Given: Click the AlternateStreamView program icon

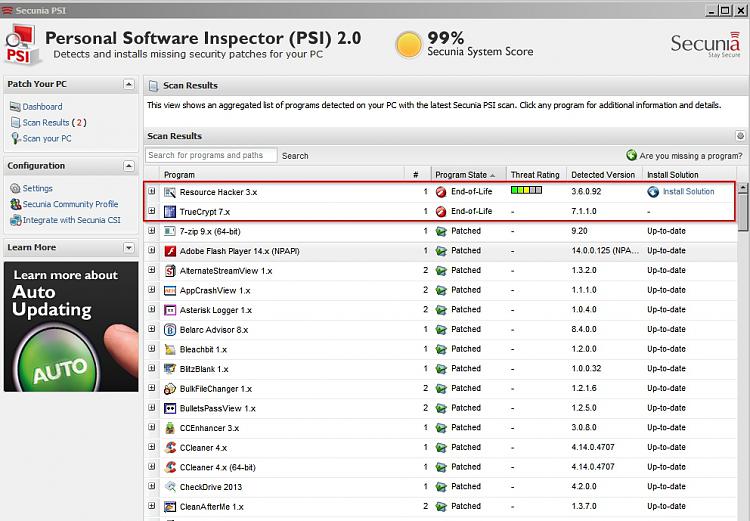Looking at the screenshot, I should pos(170,271).
